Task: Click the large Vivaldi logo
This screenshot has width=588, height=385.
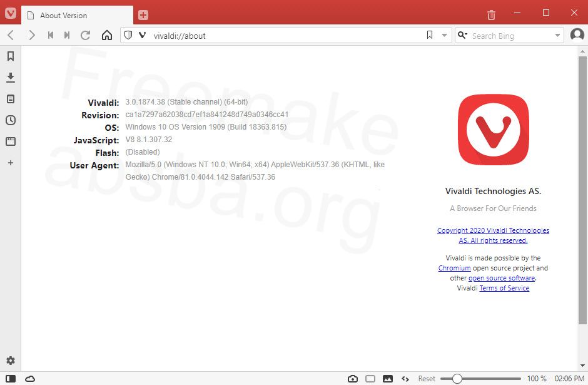Action: point(493,130)
